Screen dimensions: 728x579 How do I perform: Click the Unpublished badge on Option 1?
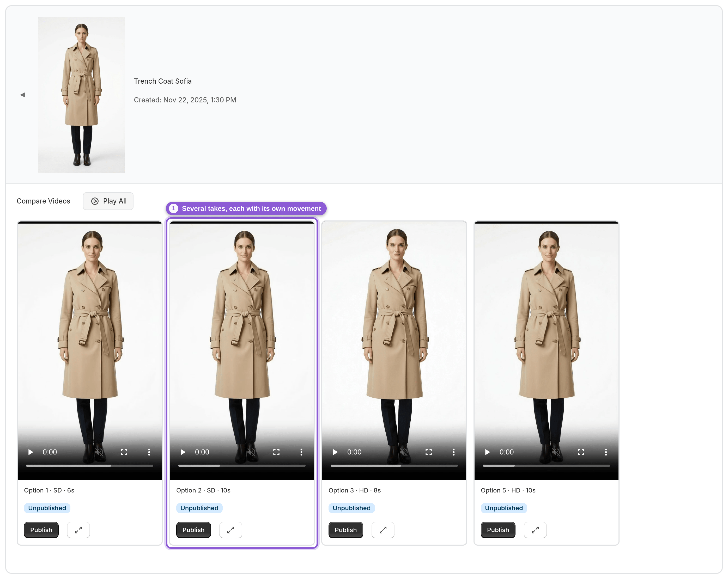(47, 508)
